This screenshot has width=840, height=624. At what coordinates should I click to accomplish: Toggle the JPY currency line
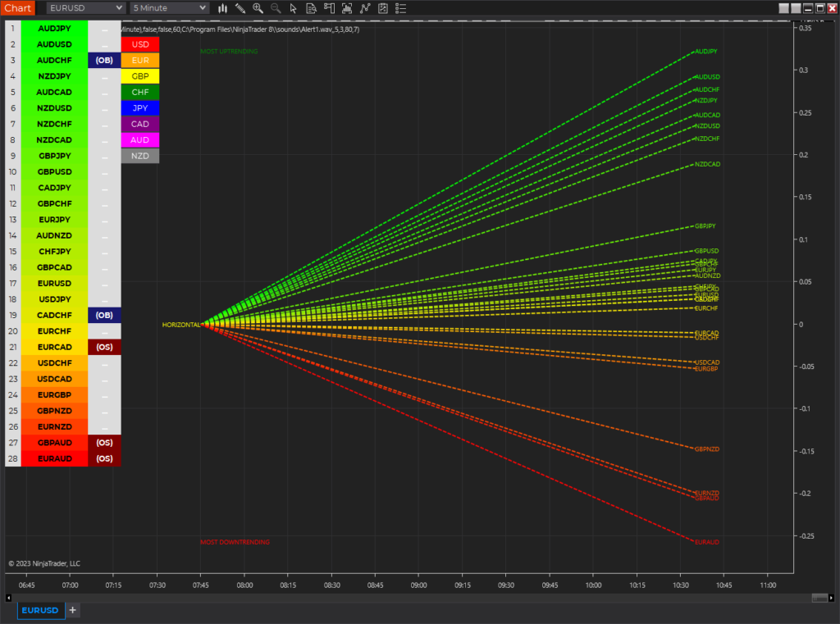(x=140, y=107)
